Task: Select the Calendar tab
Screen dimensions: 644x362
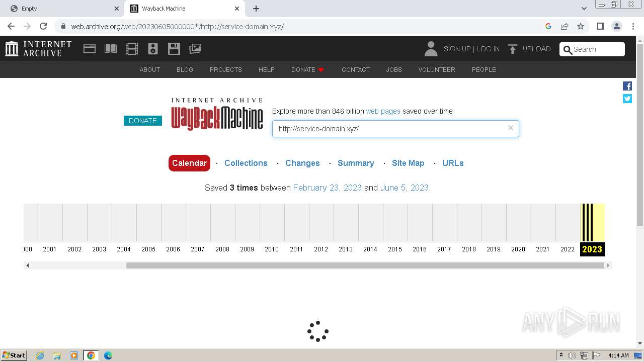Action: click(x=189, y=163)
